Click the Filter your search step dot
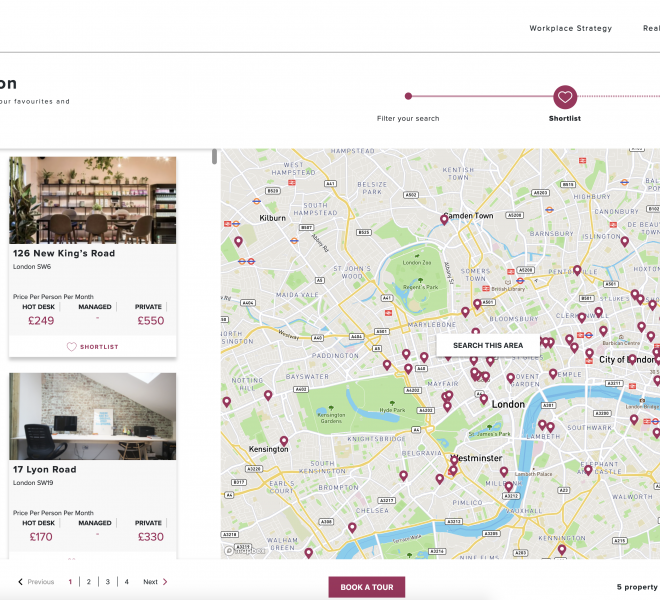Image resolution: width=660 pixels, height=600 pixels. 408,96
